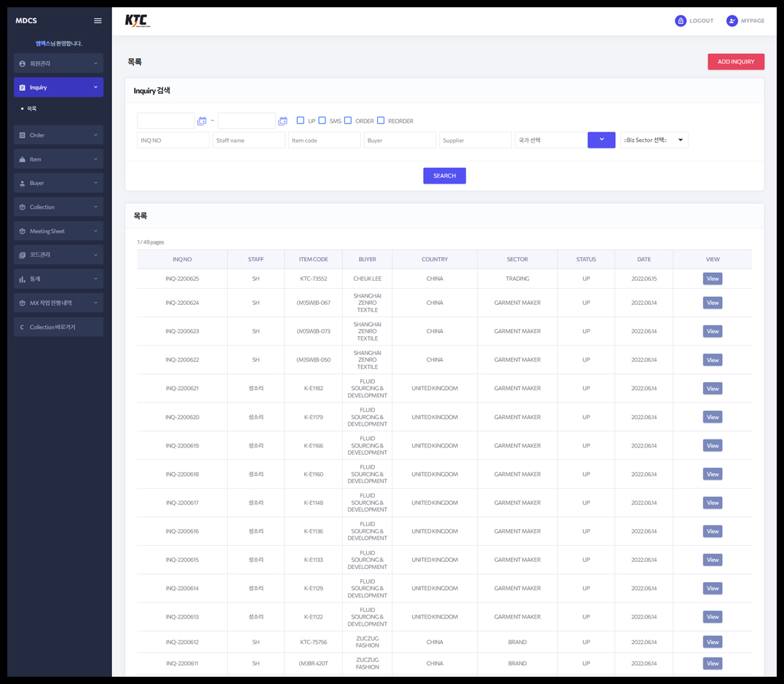View inquiry INQ-2200617
Image resolution: width=784 pixels, height=684 pixels.
coord(713,503)
